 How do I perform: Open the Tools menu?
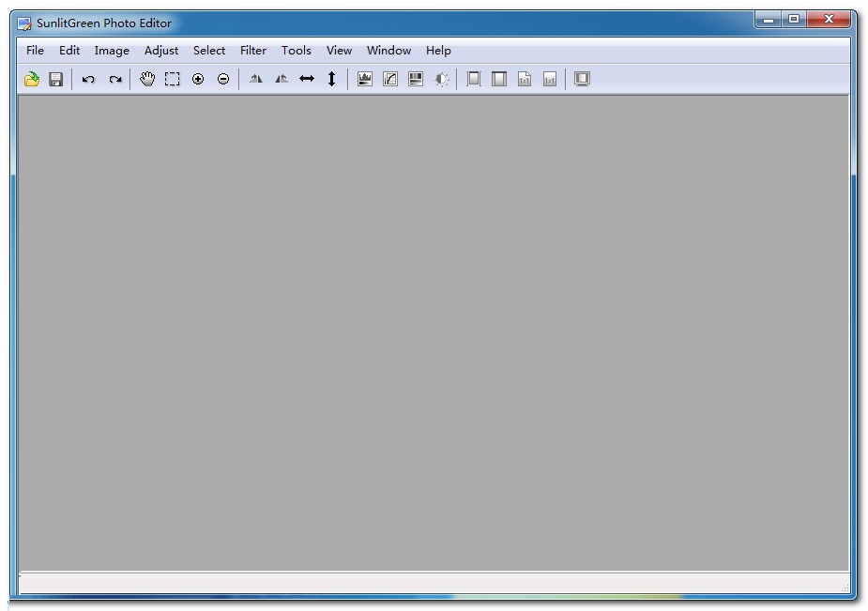tap(297, 51)
